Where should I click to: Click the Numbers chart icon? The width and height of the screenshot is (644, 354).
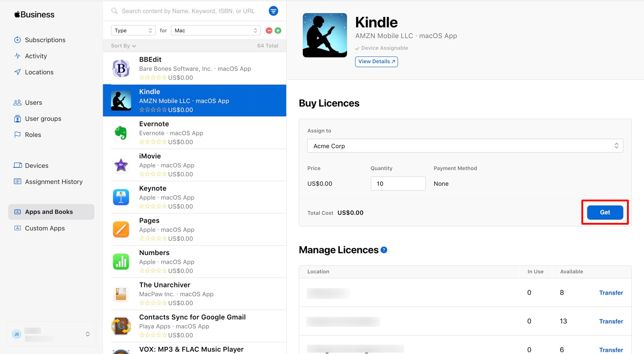point(121,262)
